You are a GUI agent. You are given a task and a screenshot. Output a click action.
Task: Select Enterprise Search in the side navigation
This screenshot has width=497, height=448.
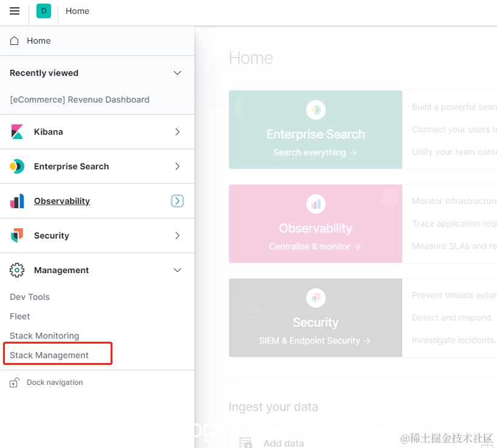[71, 166]
